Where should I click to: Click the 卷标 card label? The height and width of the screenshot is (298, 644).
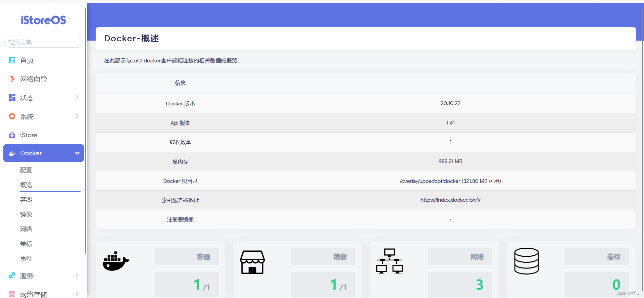614,257
